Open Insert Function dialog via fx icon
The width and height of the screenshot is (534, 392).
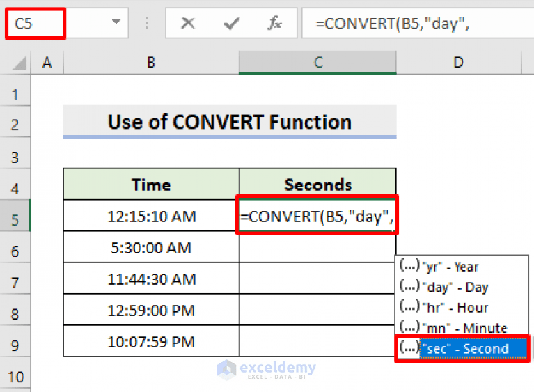[274, 24]
